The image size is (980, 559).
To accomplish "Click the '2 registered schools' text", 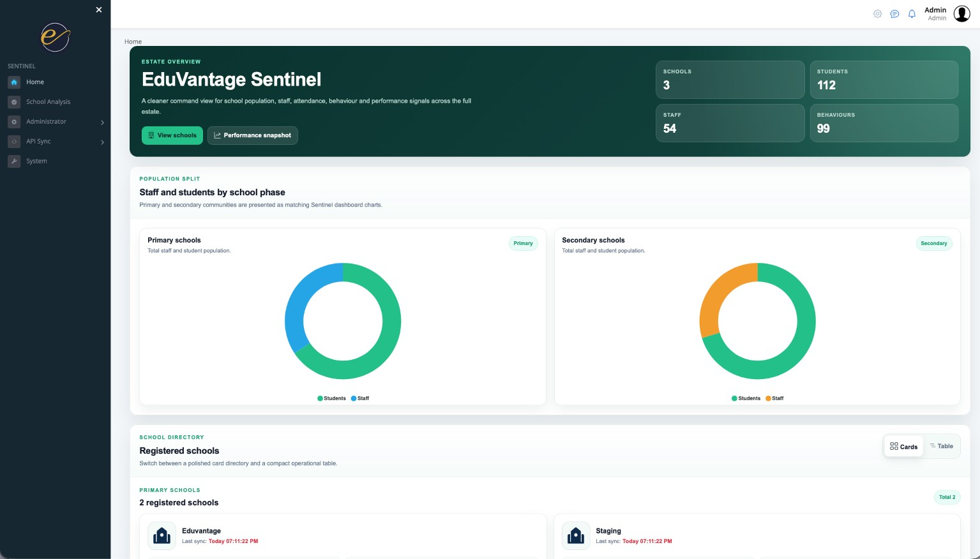I will pyautogui.click(x=179, y=503).
